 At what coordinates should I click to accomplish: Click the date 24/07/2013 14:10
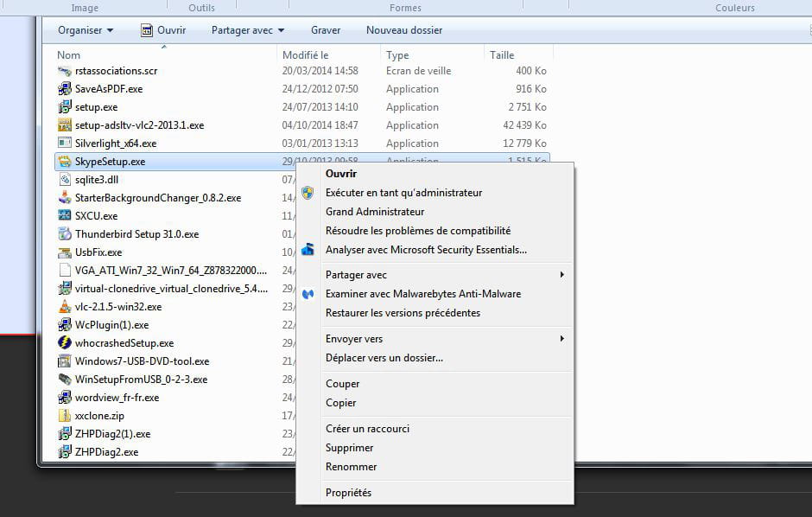320,107
